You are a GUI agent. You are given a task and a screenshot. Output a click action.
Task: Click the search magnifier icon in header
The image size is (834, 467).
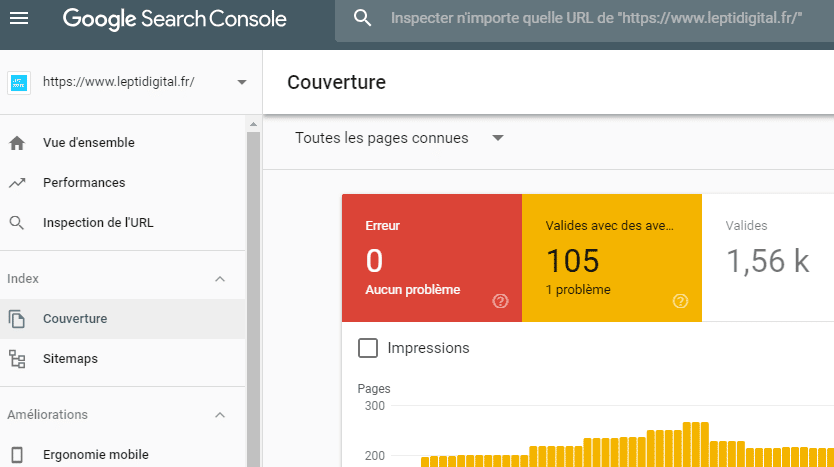(x=362, y=18)
